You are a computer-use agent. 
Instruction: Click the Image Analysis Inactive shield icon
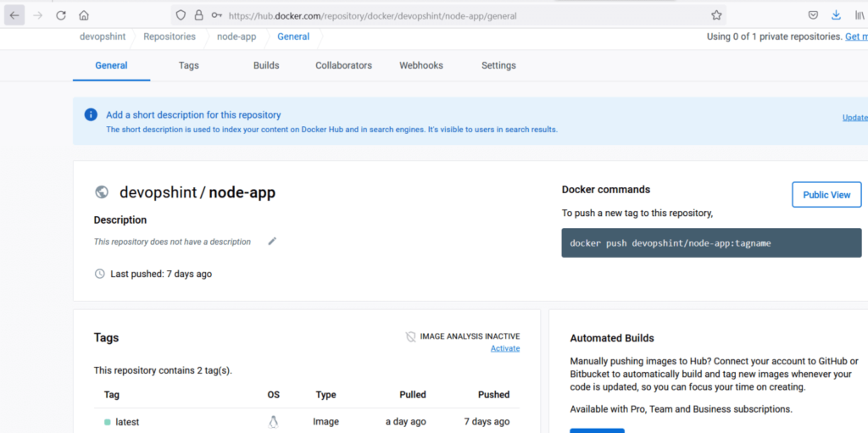[411, 336]
